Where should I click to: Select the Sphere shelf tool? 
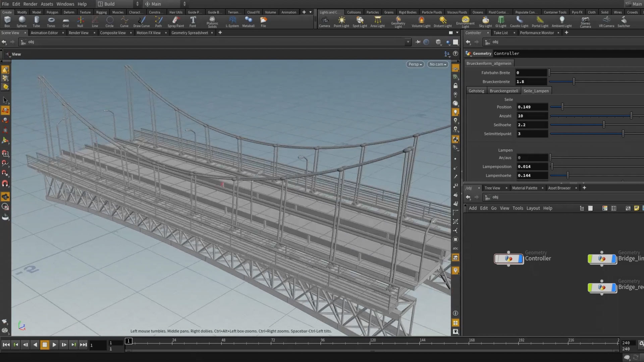click(22, 21)
